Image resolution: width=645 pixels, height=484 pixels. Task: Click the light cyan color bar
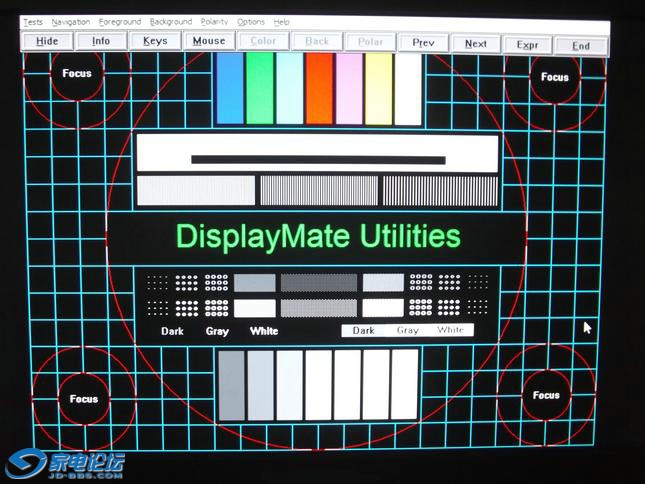pos(290,88)
